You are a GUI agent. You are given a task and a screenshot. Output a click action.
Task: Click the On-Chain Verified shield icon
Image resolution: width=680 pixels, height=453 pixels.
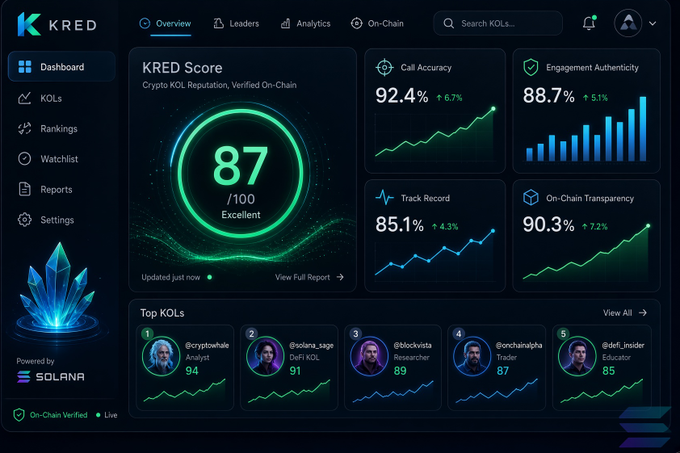point(19,415)
